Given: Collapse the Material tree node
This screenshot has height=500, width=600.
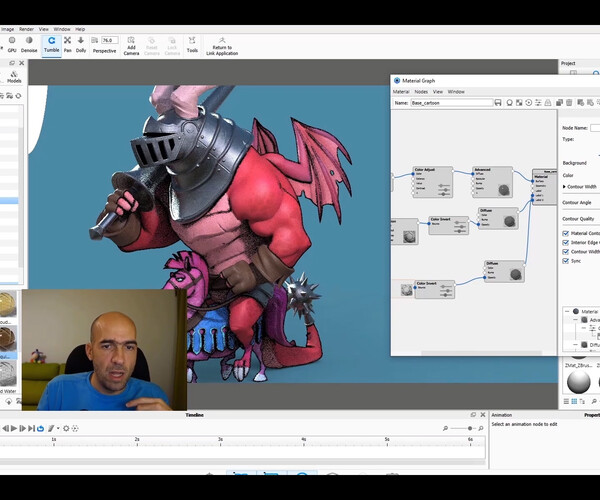Looking at the screenshot, I should (567, 311).
